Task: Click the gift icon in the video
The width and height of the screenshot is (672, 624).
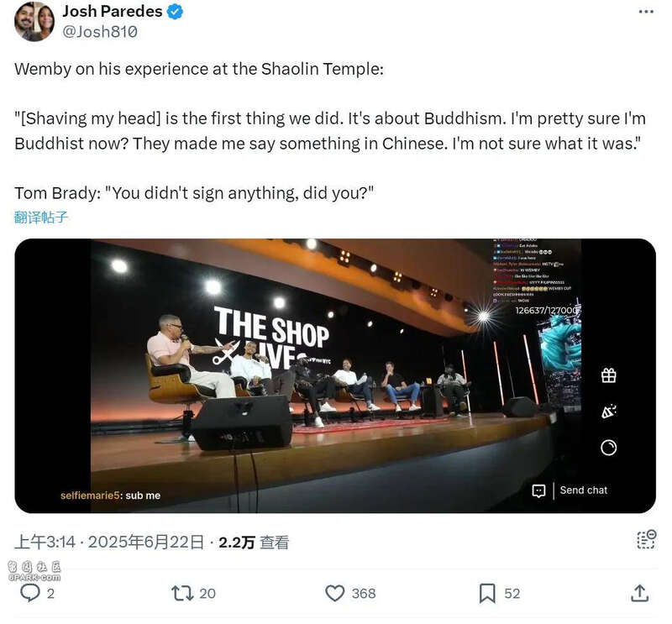Action: (x=608, y=375)
